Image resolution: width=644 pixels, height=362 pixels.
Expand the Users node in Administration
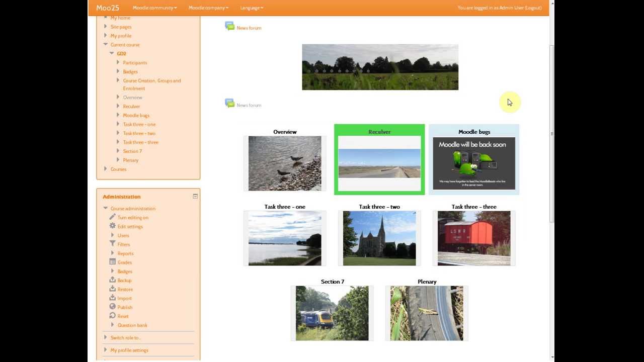(x=113, y=235)
